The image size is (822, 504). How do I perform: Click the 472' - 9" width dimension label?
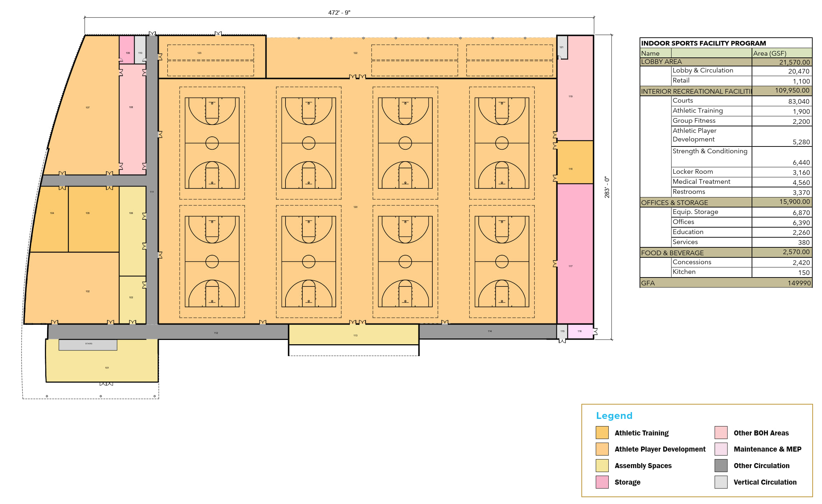(x=339, y=13)
